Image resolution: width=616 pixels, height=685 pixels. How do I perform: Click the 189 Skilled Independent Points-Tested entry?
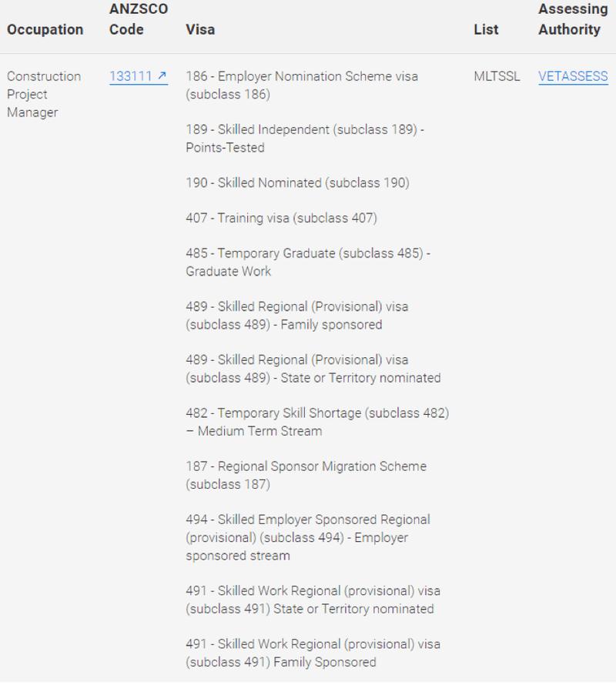coord(304,139)
